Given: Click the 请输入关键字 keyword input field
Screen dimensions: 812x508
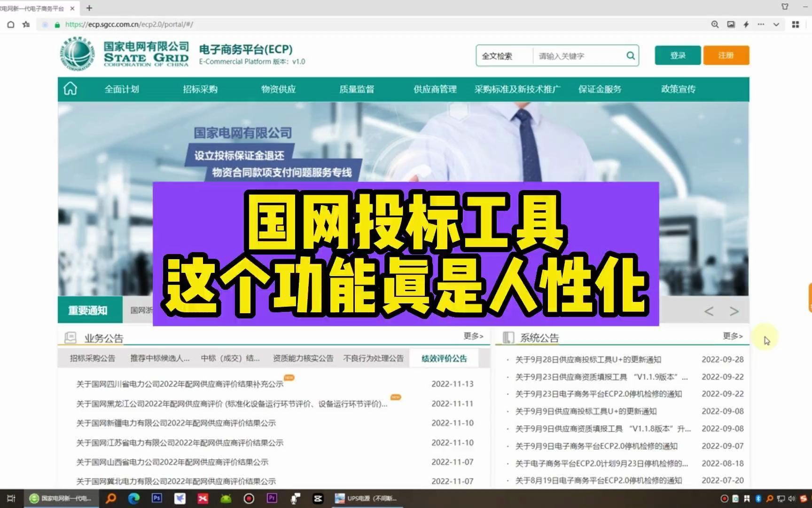Looking at the screenshot, I should coord(578,55).
